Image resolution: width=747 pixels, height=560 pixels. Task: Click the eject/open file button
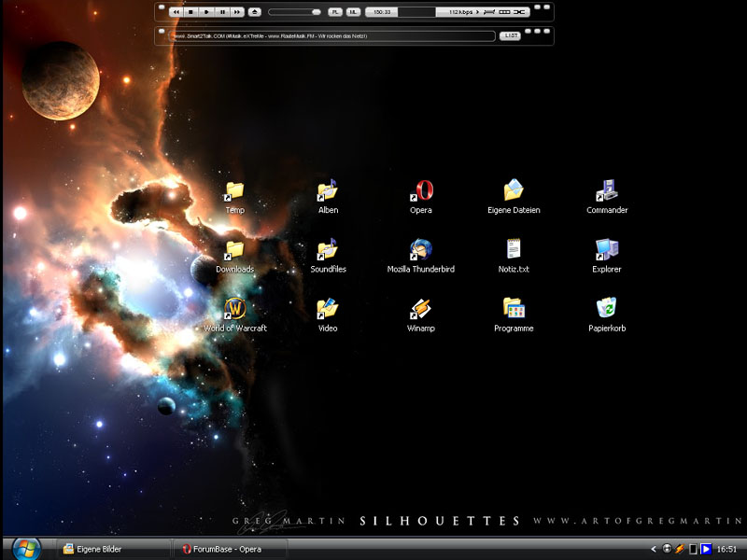coord(254,12)
